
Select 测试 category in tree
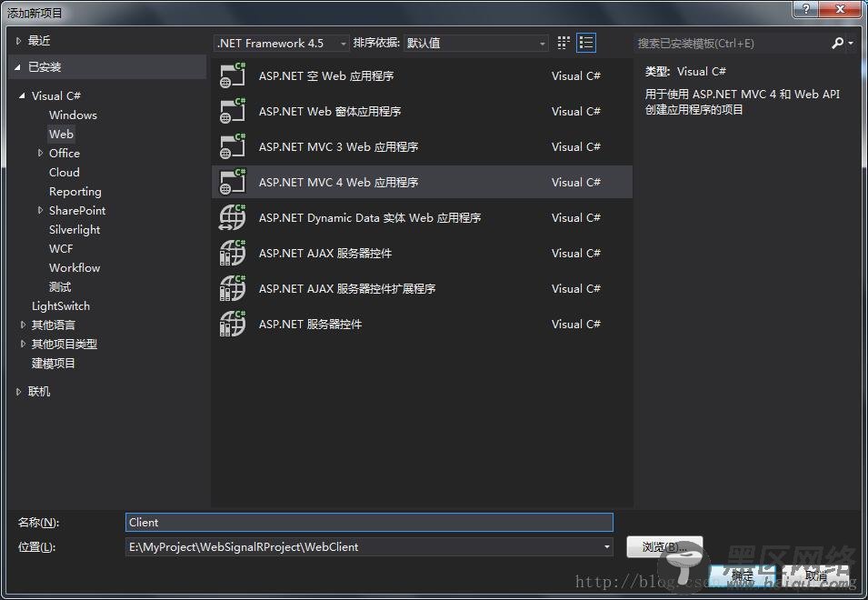tap(60, 286)
